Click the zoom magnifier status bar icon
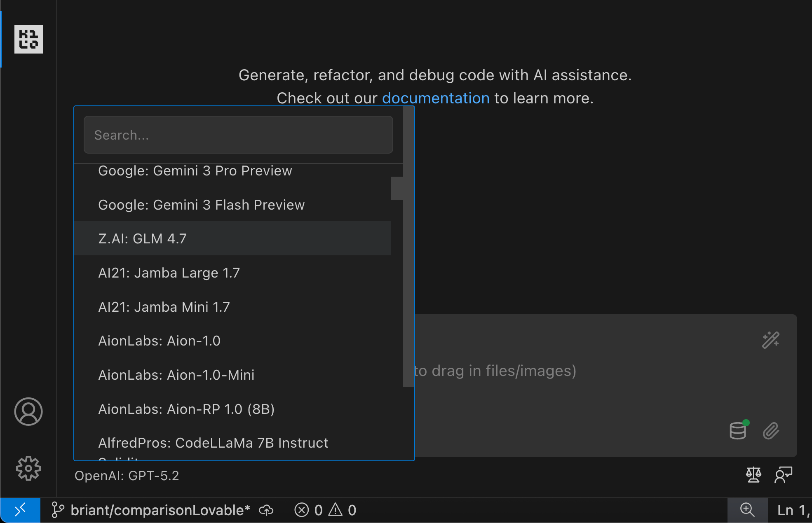812x523 pixels. tap(747, 510)
